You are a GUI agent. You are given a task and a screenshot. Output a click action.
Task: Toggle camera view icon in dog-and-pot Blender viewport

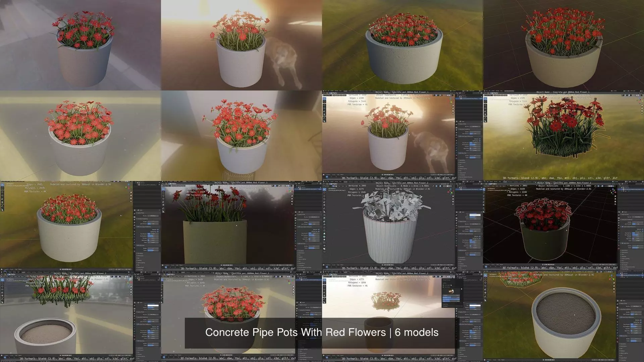453,111
